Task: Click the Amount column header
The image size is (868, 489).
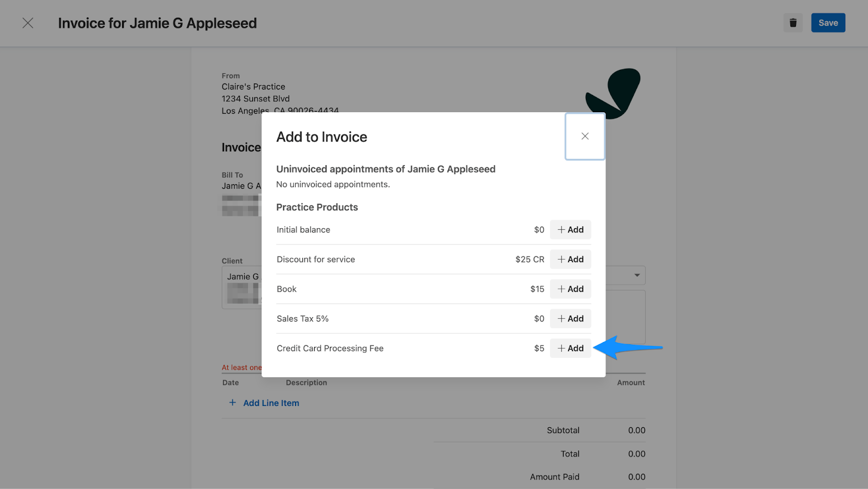Action: (x=631, y=383)
